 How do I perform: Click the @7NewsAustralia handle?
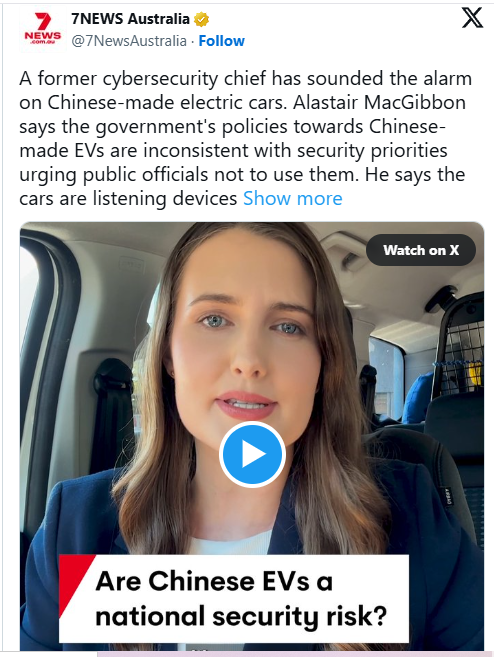pos(129,41)
